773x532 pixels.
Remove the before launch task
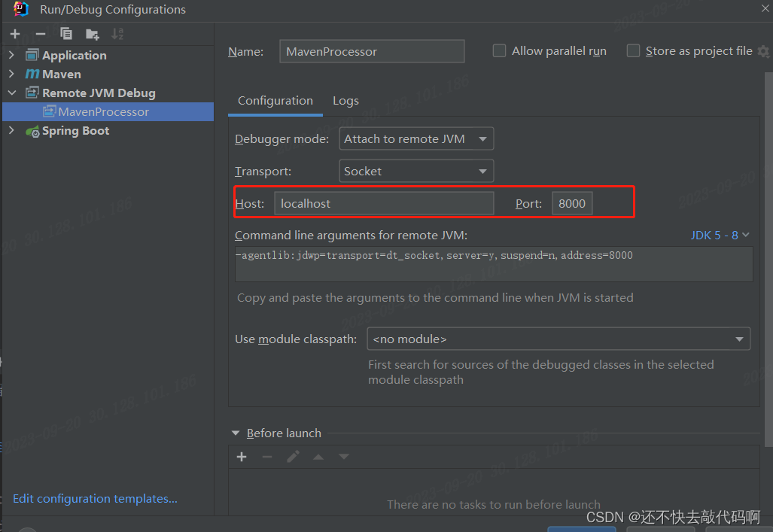(267, 457)
